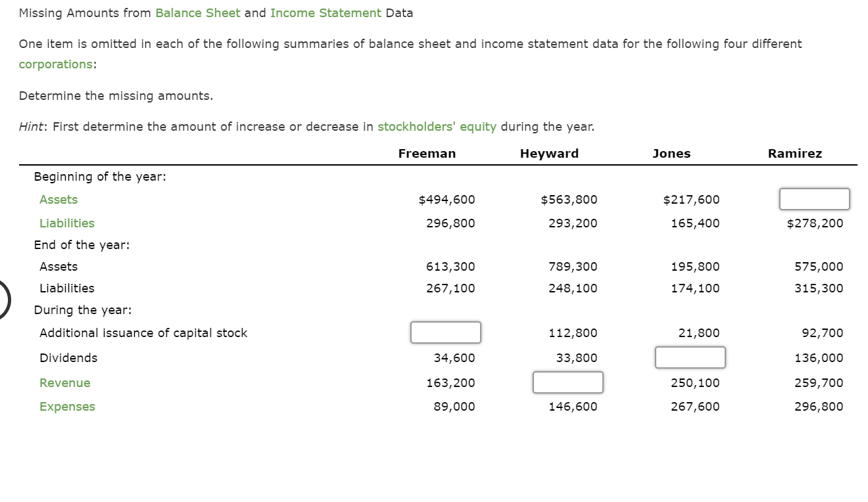This screenshot has width=868, height=502.
Task: Select the Heyward column header
Action: coord(549,153)
